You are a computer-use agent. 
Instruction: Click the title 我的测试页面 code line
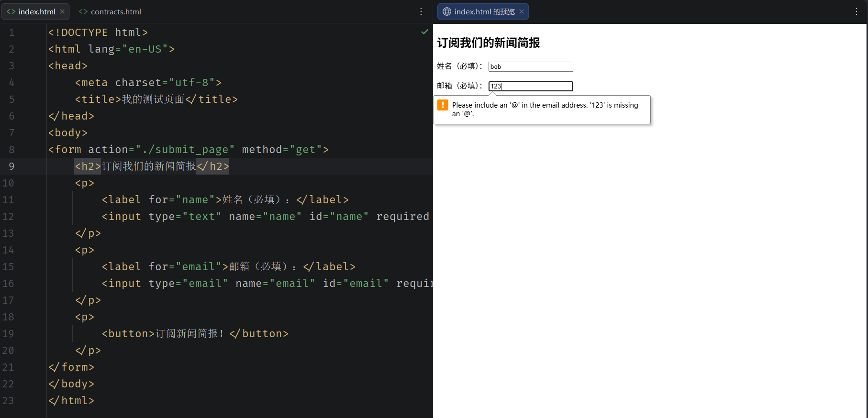156,99
